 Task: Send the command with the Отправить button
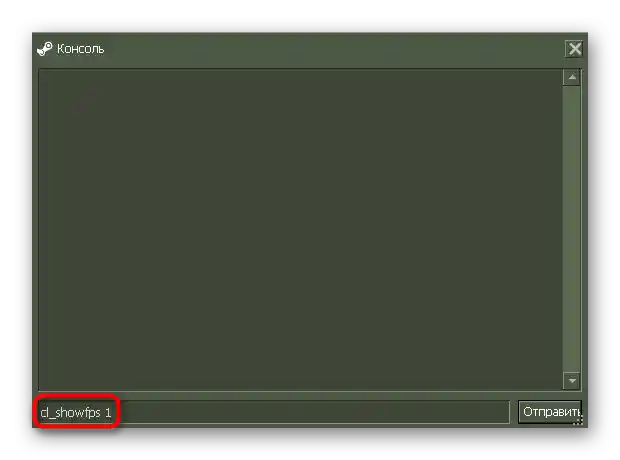[550, 412]
